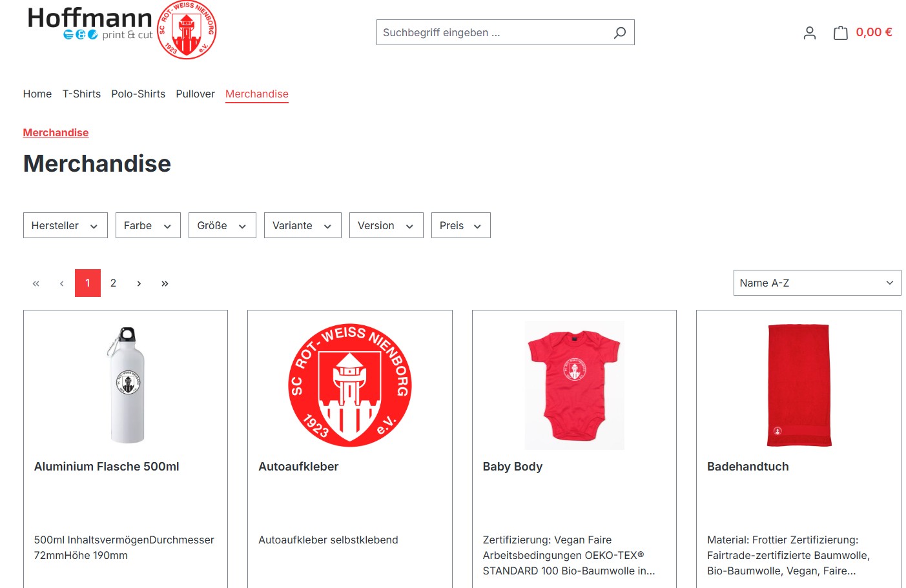Open the Name A-Z sorting dropdown
Screen dimensions: 906x588
(x=817, y=283)
